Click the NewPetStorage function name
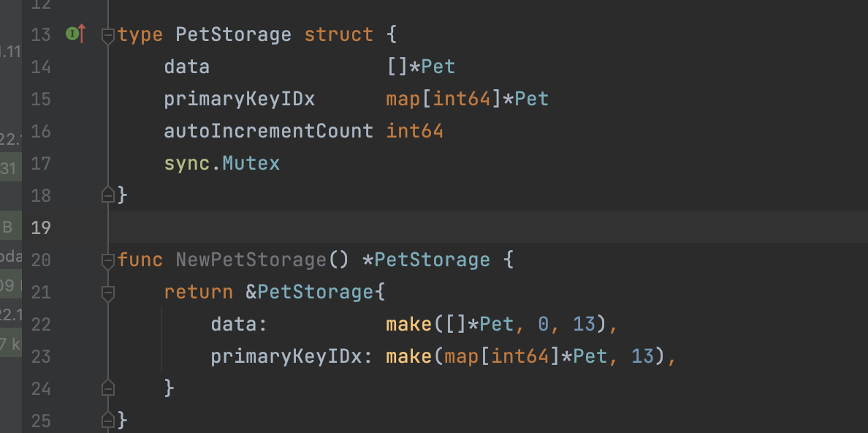The width and height of the screenshot is (868, 433). click(251, 260)
